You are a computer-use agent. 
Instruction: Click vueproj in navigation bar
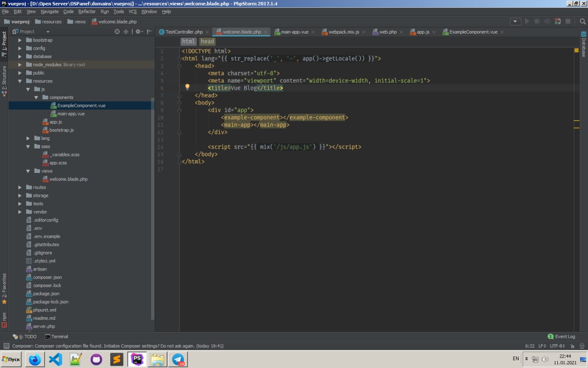click(17, 22)
